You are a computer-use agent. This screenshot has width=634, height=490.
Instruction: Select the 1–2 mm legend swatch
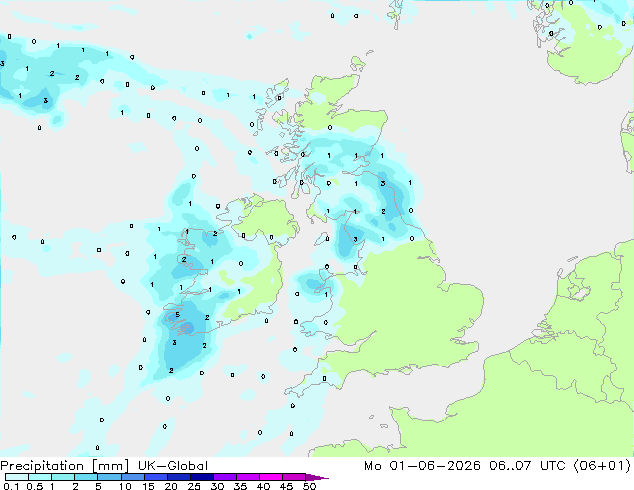(x=63, y=477)
